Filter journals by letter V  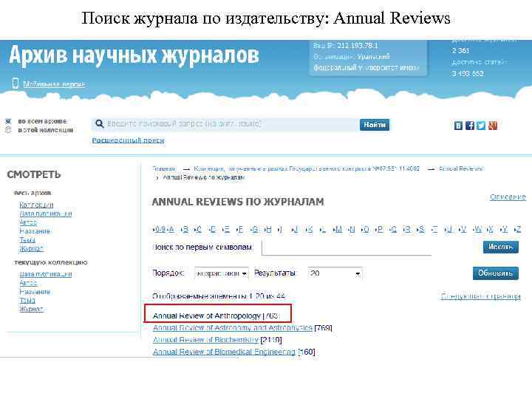(463, 230)
